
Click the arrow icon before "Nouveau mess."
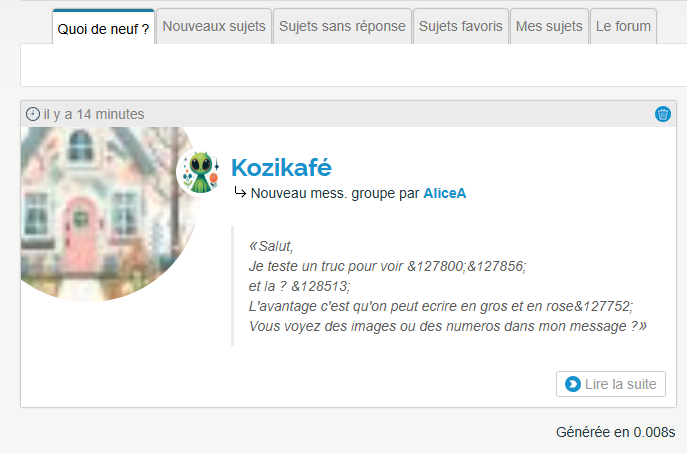tap(240, 192)
